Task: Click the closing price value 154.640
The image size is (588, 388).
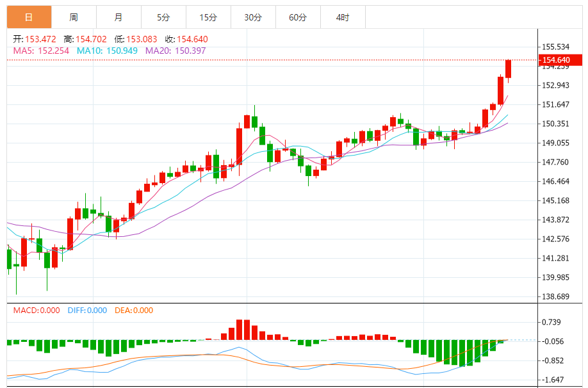Action: pyautogui.click(x=192, y=39)
